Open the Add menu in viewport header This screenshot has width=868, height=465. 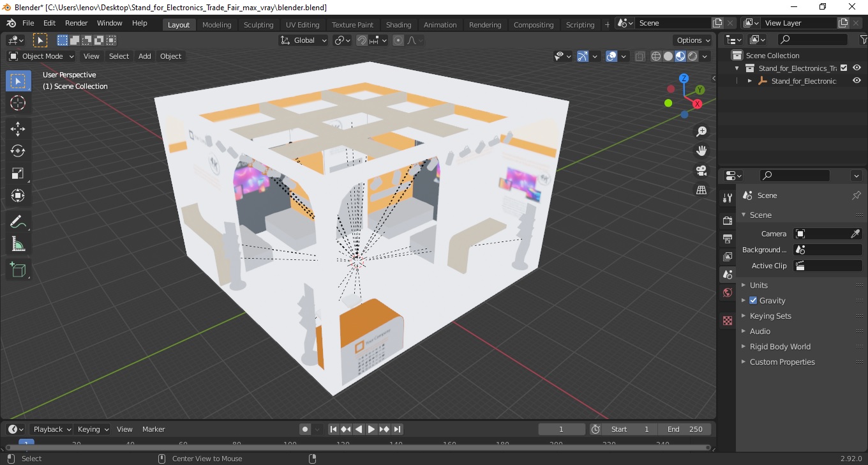point(145,56)
